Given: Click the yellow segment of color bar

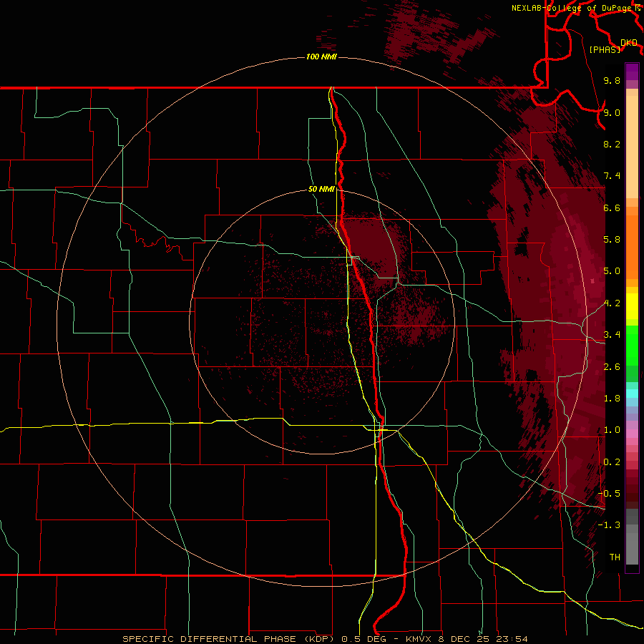Looking at the screenshot, I should click(632, 306).
